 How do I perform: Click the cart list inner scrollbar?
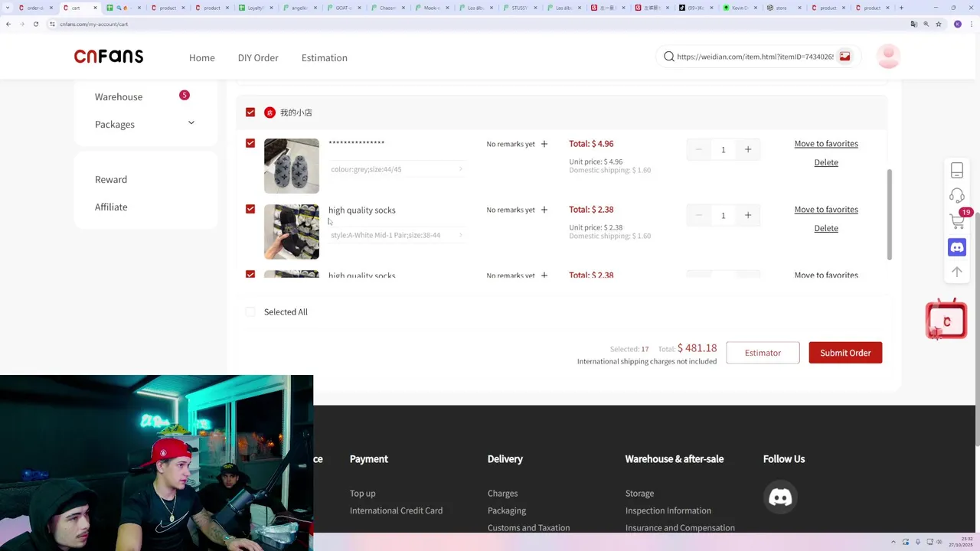coord(889,214)
